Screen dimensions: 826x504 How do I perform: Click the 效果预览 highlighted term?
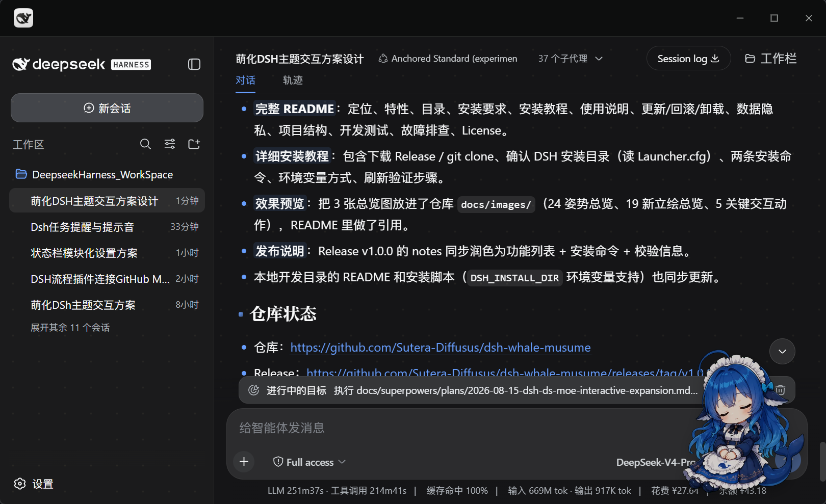pyautogui.click(x=280, y=204)
